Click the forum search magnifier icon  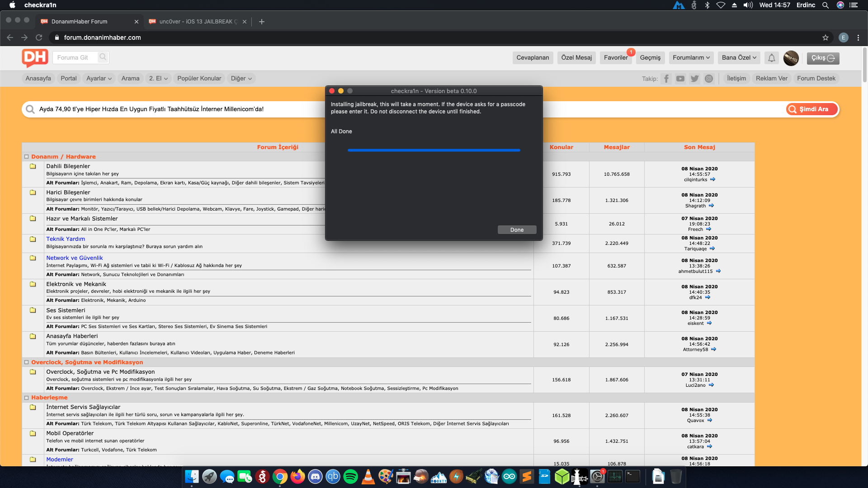(103, 57)
